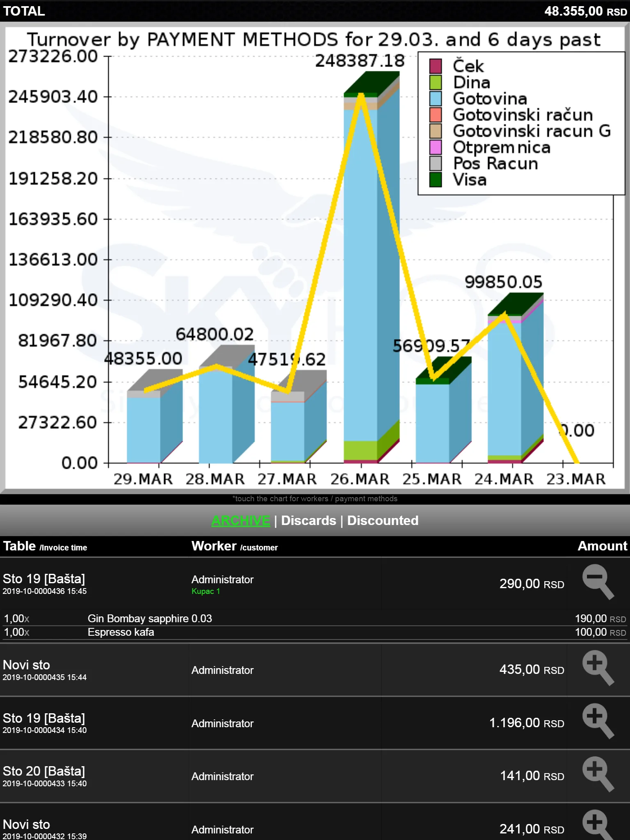
Task: Open the ARCHIVE tab
Action: [241, 520]
